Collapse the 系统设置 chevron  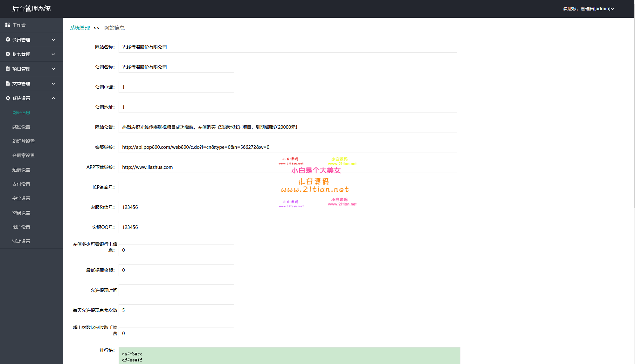click(53, 98)
